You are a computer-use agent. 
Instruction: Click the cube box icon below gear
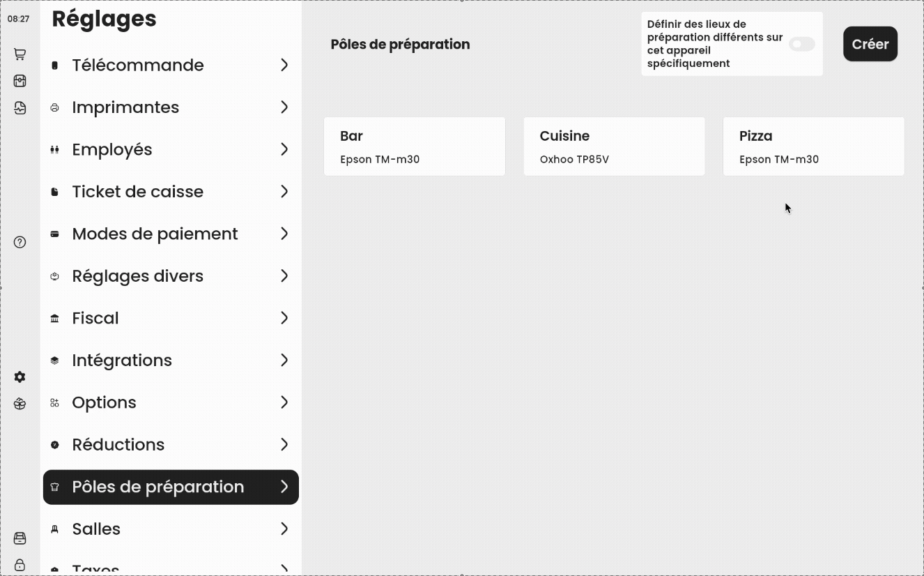click(x=20, y=404)
